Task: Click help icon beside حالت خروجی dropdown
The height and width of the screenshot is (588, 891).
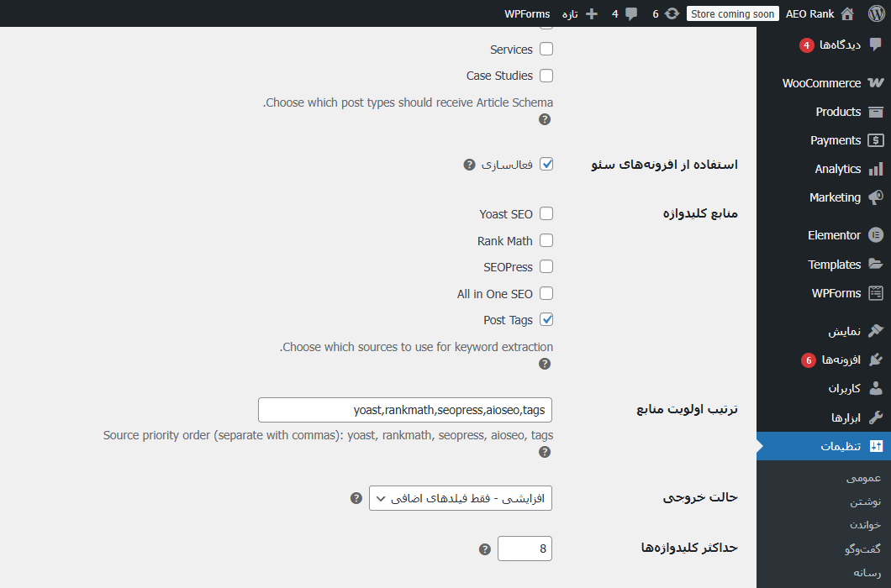Action: (356, 498)
